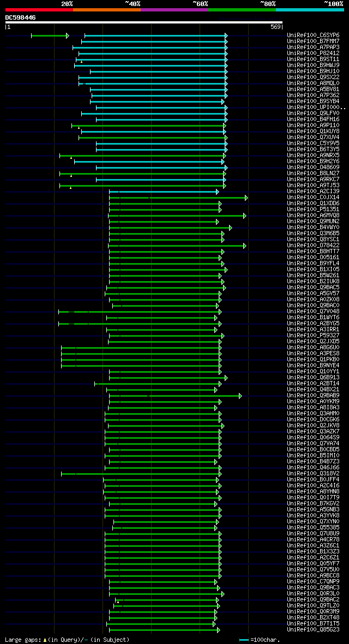Click the green alignment bar for A9NRX5

pos(143,156)
